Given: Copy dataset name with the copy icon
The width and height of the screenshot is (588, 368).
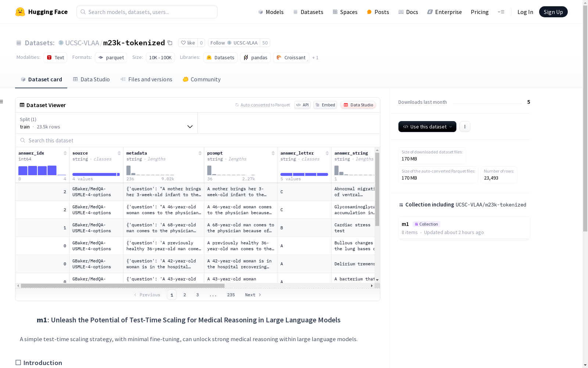Looking at the screenshot, I should (170, 43).
